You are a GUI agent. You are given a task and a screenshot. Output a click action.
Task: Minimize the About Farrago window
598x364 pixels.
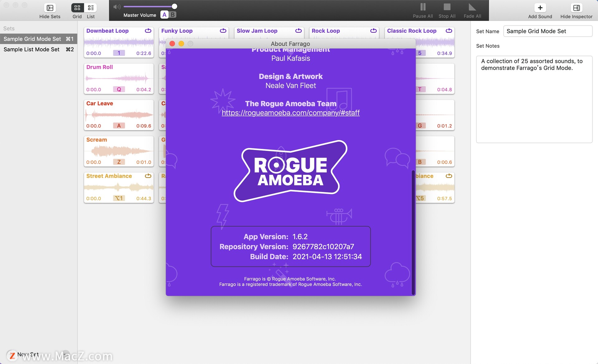(181, 44)
